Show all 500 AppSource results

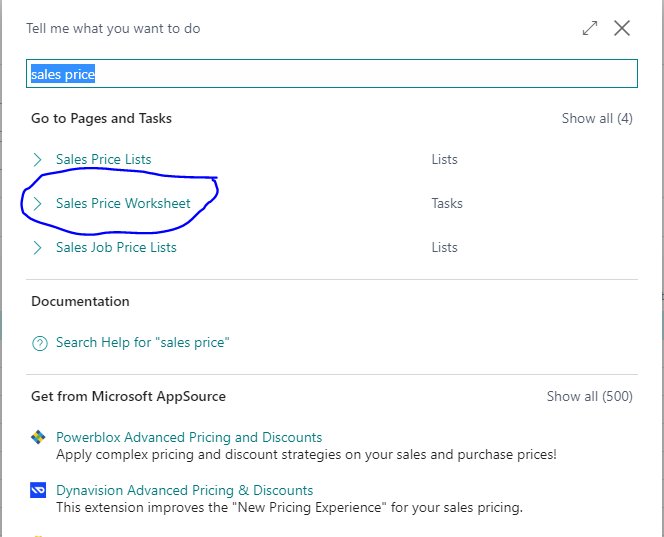tap(589, 396)
